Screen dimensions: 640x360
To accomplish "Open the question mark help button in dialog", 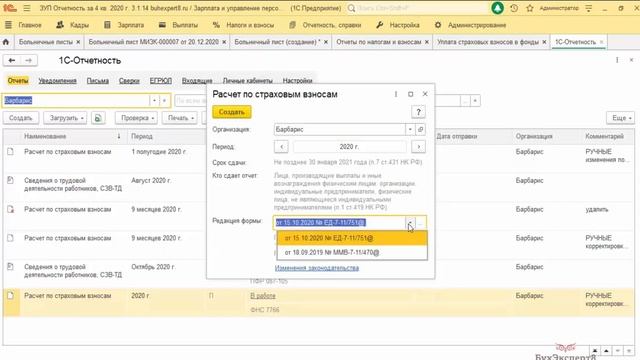I will 418,112.
